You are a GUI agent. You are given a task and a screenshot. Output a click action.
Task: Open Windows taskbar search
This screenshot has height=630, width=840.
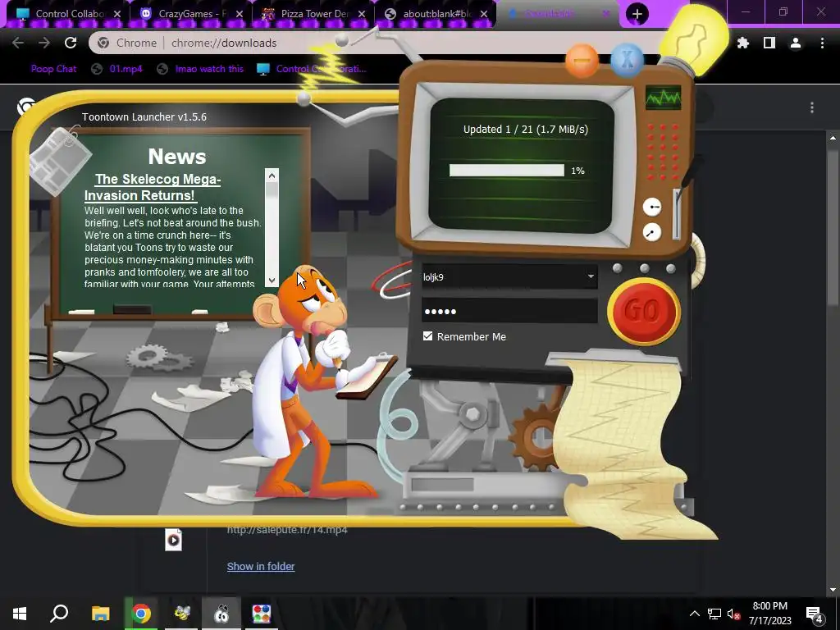coord(59,614)
